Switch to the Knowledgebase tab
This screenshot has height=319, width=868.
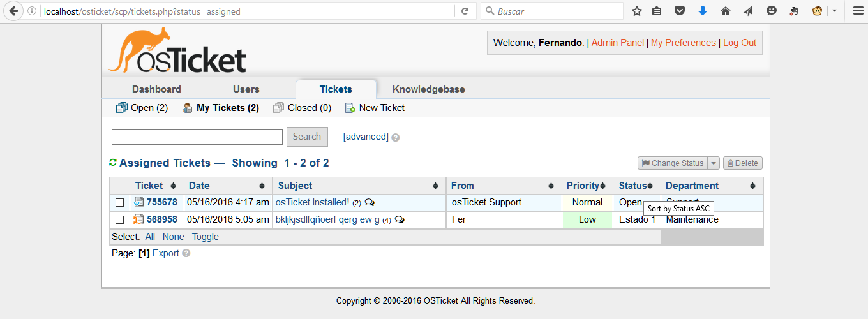pos(428,89)
